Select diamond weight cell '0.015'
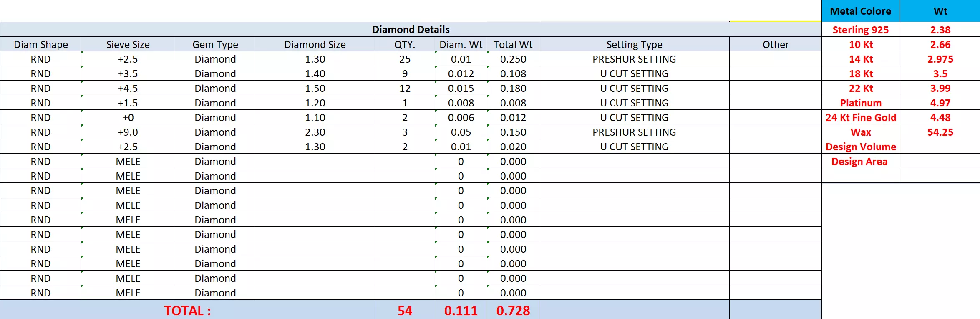This screenshot has height=319, width=980. (461, 88)
